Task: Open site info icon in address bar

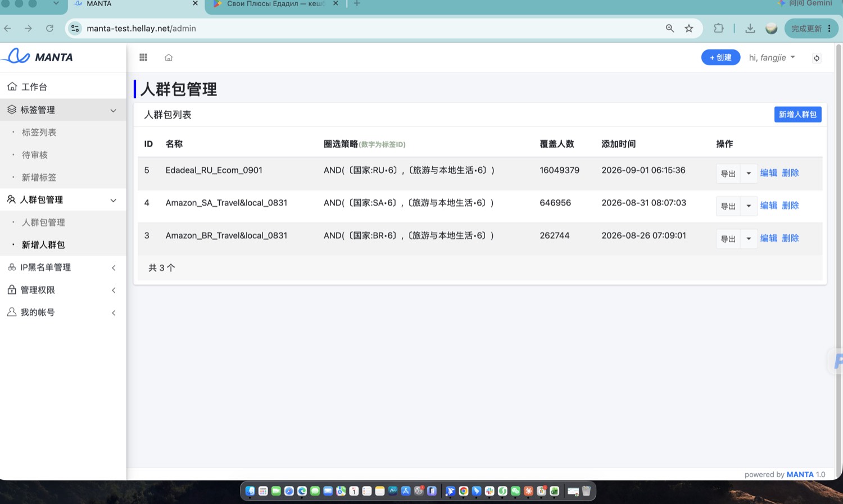Action: 75,28
